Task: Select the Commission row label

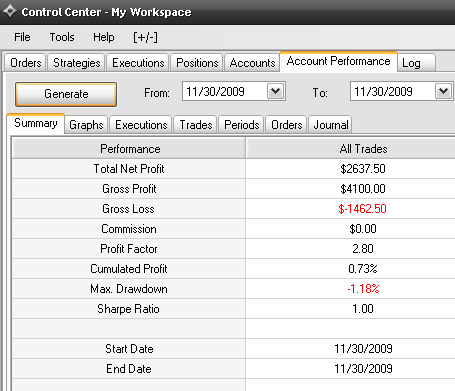Action: [129, 229]
